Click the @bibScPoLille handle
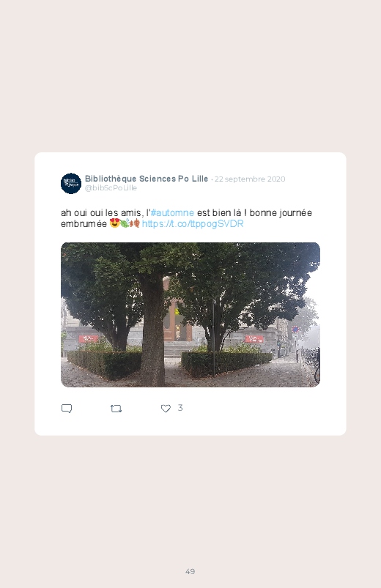 111,188
